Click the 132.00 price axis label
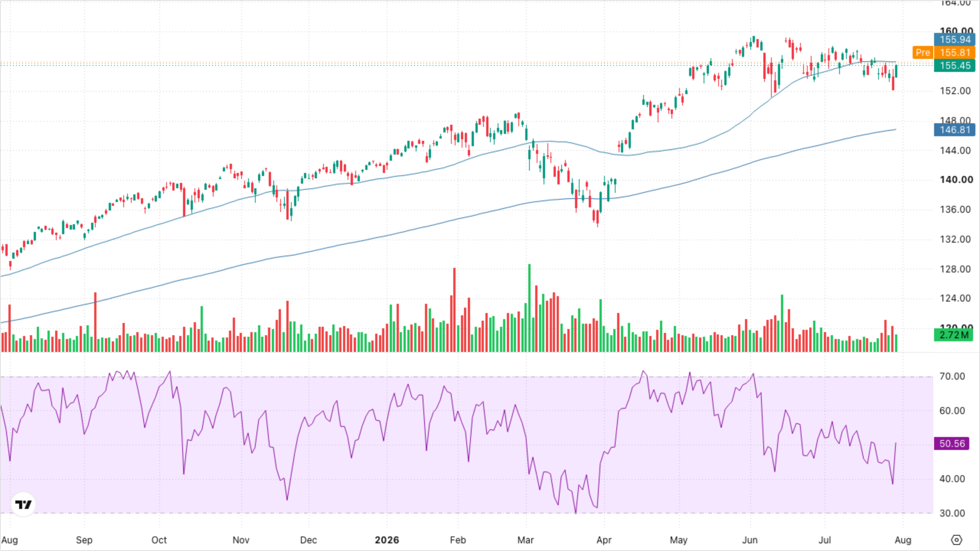 click(955, 239)
